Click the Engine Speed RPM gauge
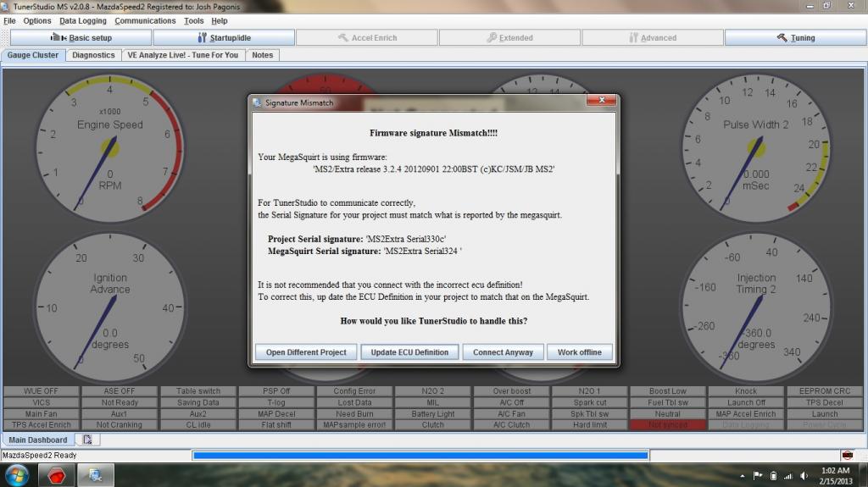The width and height of the screenshot is (868, 487). coord(109,148)
